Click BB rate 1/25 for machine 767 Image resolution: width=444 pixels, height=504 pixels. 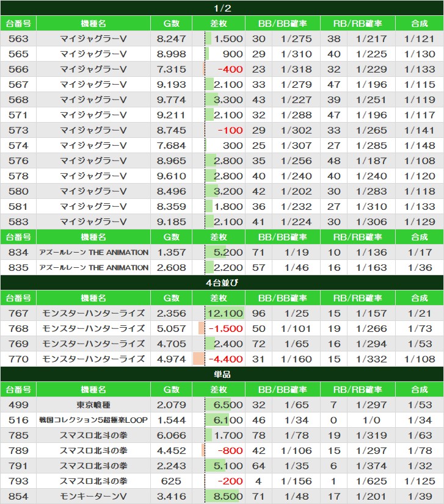tap(296, 314)
